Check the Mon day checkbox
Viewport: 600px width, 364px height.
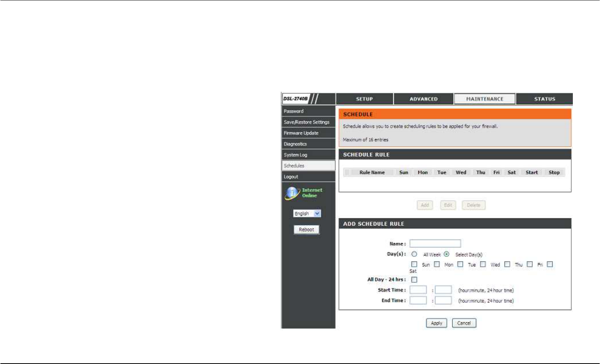click(x=437, y=264)
